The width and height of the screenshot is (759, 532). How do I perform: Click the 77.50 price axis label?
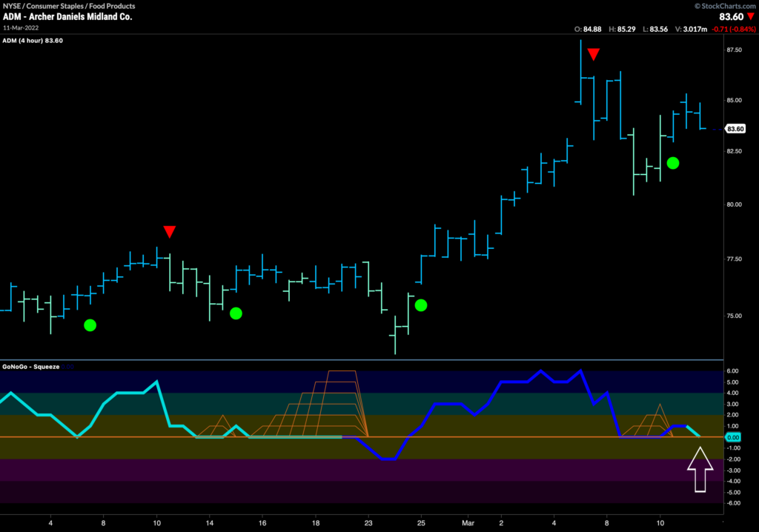734,259
